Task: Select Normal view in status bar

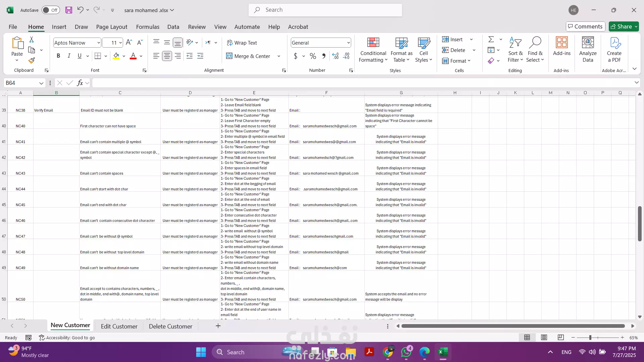Action: (527, 338)
